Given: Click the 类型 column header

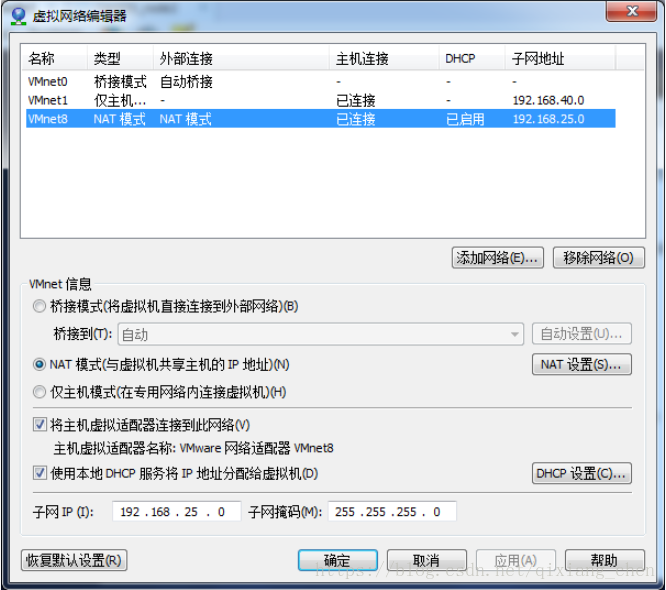Looking at the screenshot, I should pyautogui.click(x=121, y=59).
